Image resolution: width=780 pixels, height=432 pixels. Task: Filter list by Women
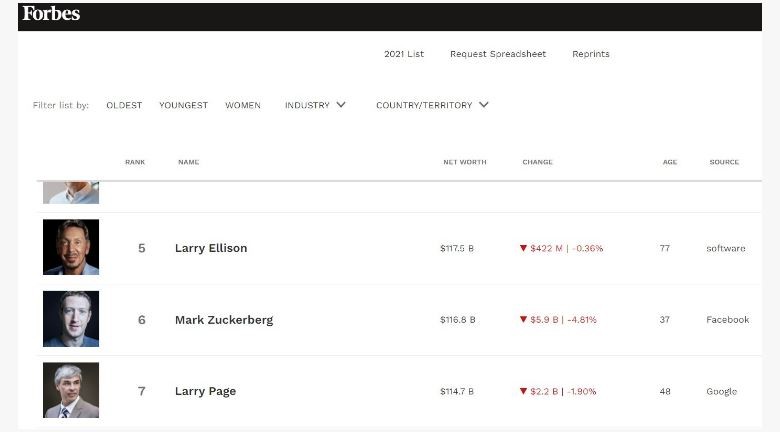click(x=243, y=106)
